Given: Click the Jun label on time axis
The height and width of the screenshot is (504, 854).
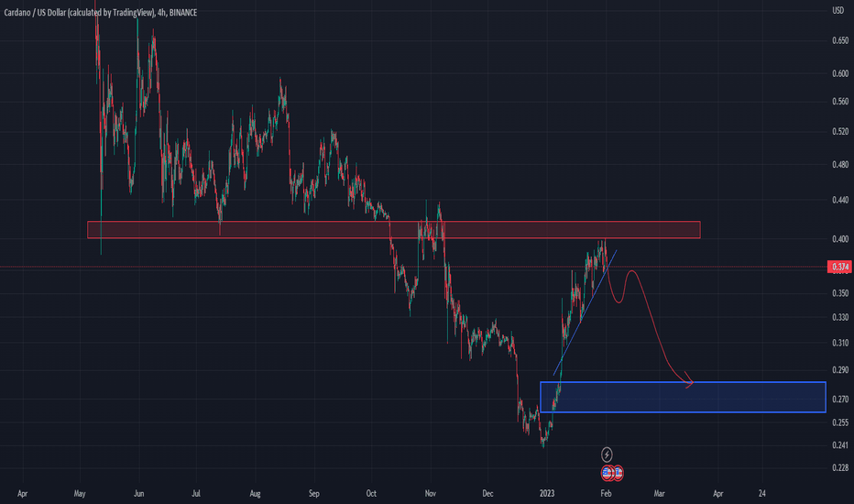Looking at the screenshot, I should (x=139, y=494).
